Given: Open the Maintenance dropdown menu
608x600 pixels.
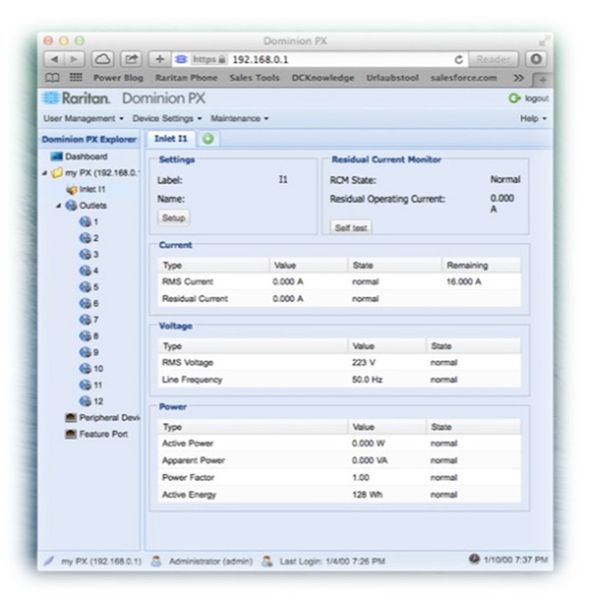Looking at the screenshot, I should click(240, 118).
